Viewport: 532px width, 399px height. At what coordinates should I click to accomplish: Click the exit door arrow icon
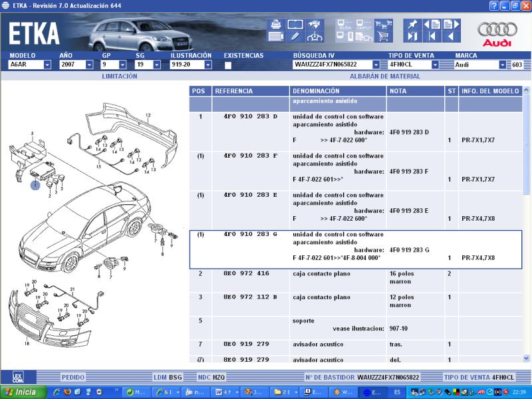point(412,37)
